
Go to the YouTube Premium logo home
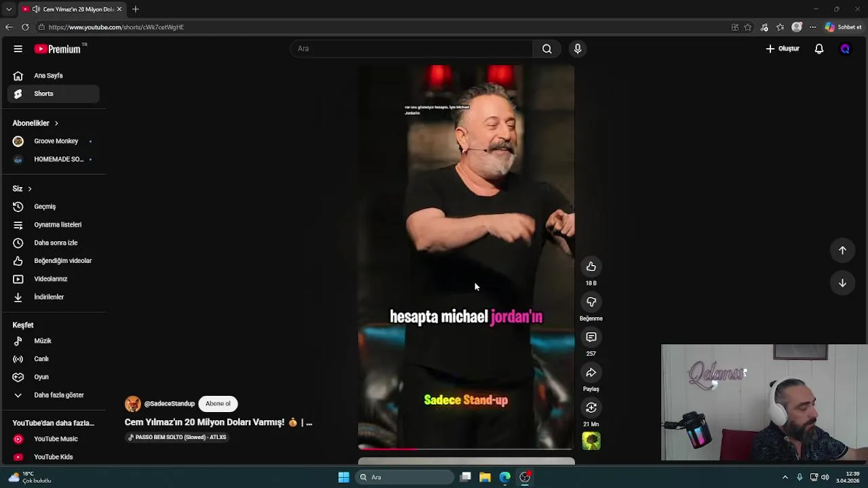click(59, 49)
